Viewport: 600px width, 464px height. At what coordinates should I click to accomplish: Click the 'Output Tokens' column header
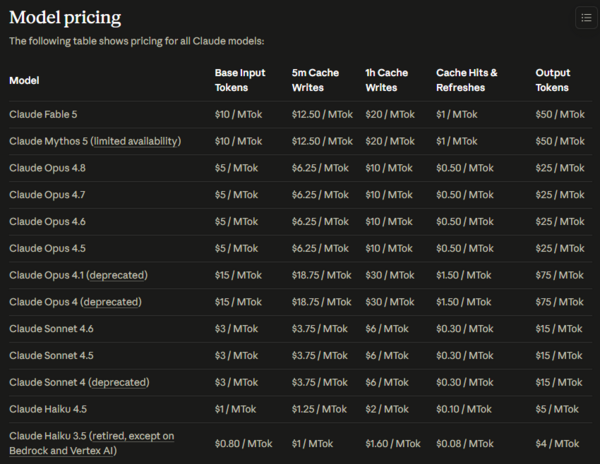553,80
